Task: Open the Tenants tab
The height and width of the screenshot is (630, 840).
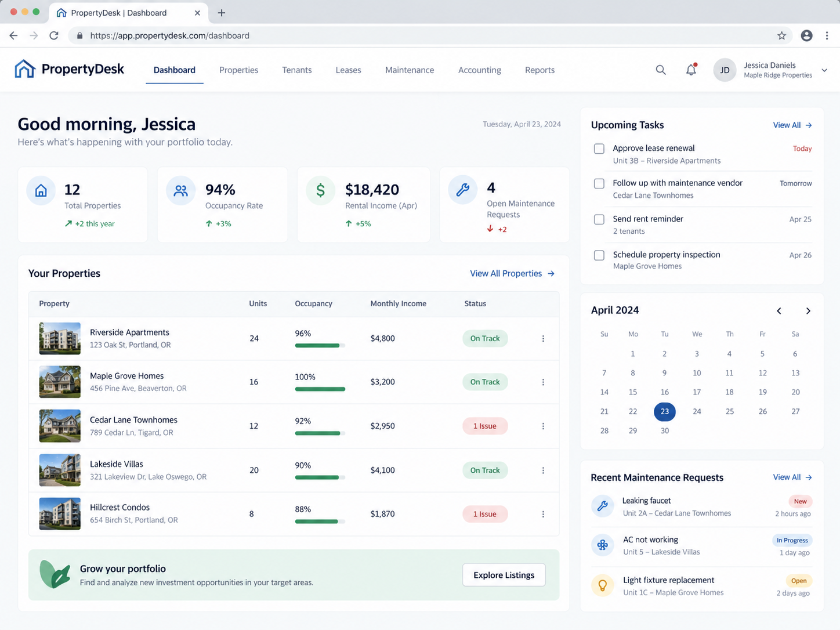Action: [x=297, y=70]
